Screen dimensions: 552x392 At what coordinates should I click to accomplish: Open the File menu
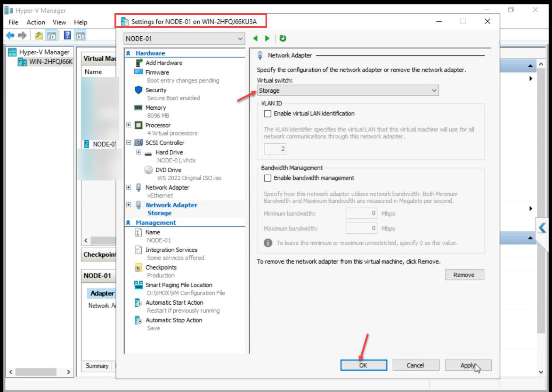[x=13, y=22]
